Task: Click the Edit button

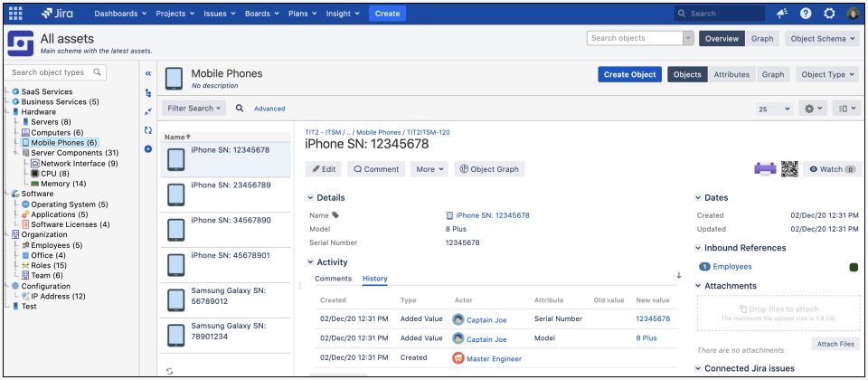Action: coord(324,169)
